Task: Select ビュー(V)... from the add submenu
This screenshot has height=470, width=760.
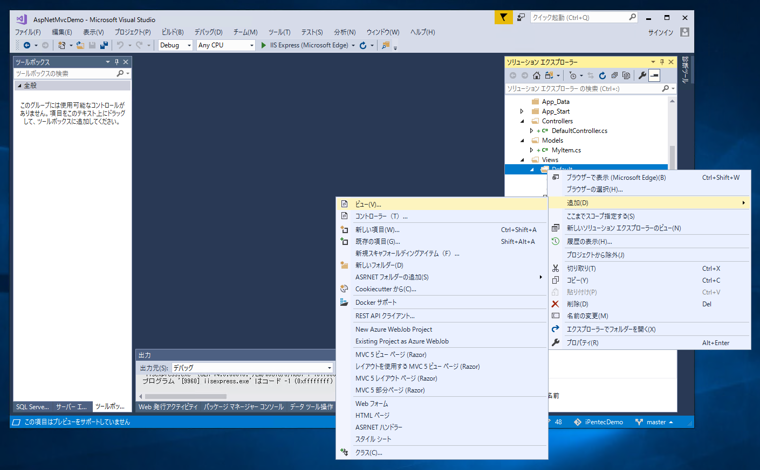Action: (442, 204)
